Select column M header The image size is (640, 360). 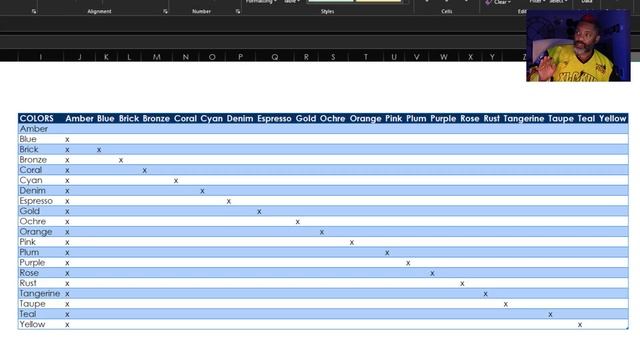[157, 57]
